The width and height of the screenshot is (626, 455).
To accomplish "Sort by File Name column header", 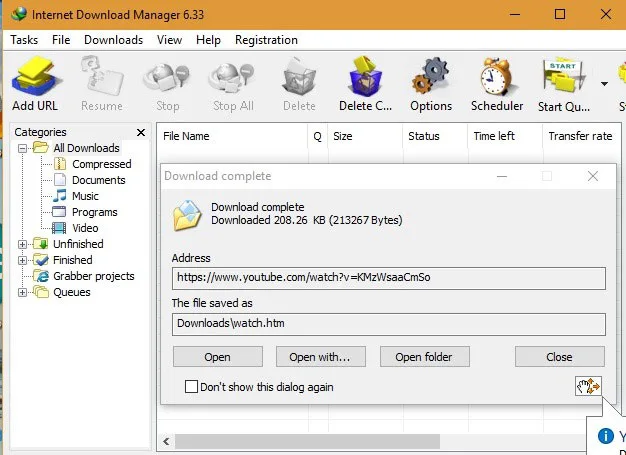I will [232, 136].
